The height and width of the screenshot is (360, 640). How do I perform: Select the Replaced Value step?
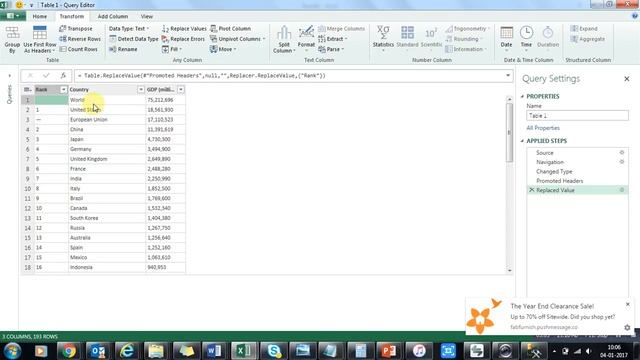coord(577,190)
